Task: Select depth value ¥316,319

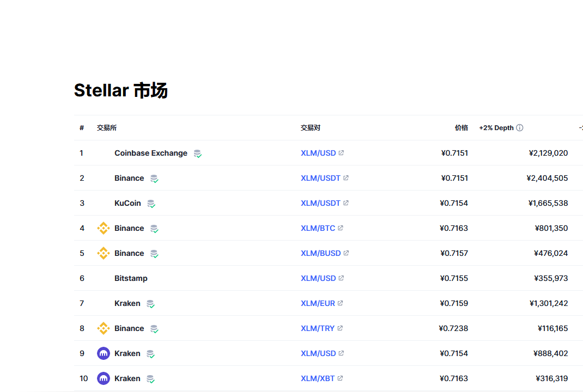Action: 552,378
